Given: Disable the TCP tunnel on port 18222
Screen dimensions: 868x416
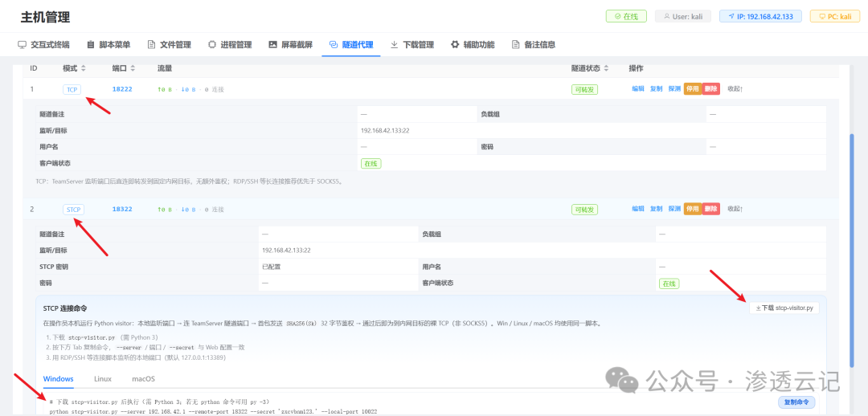Looking at the screenshot, I should click(693, 89).
